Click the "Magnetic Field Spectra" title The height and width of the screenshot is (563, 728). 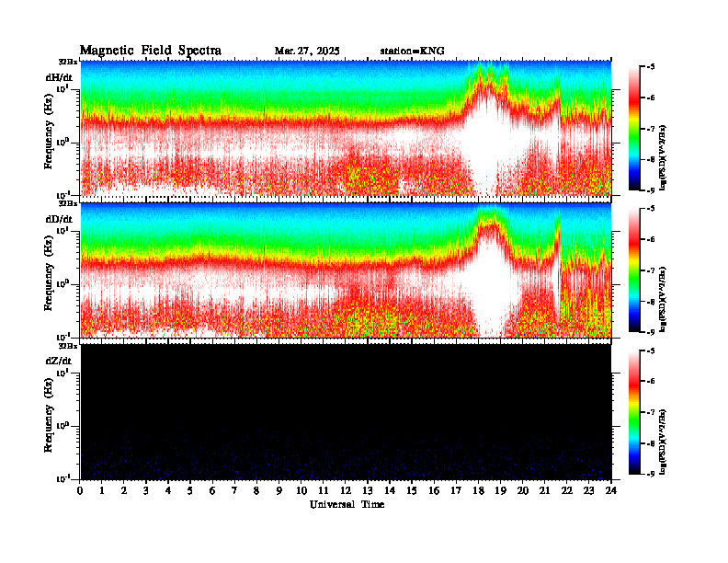pos(151,51)
